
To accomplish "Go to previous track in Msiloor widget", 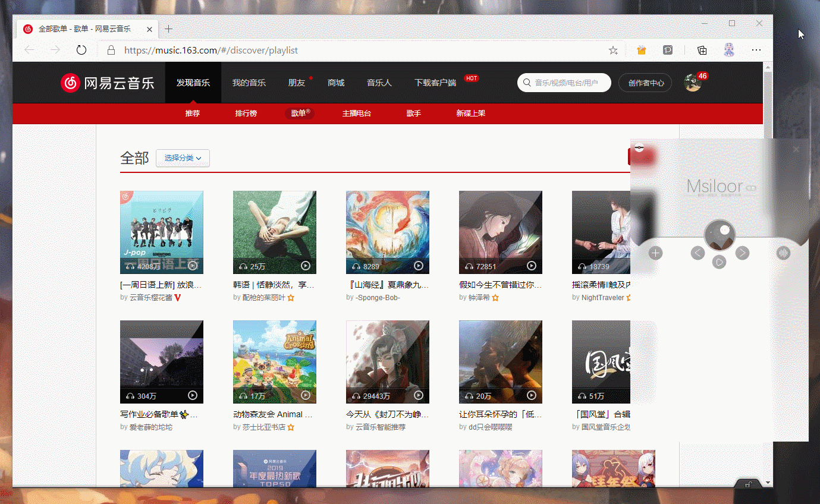I will tap(698, 253).
